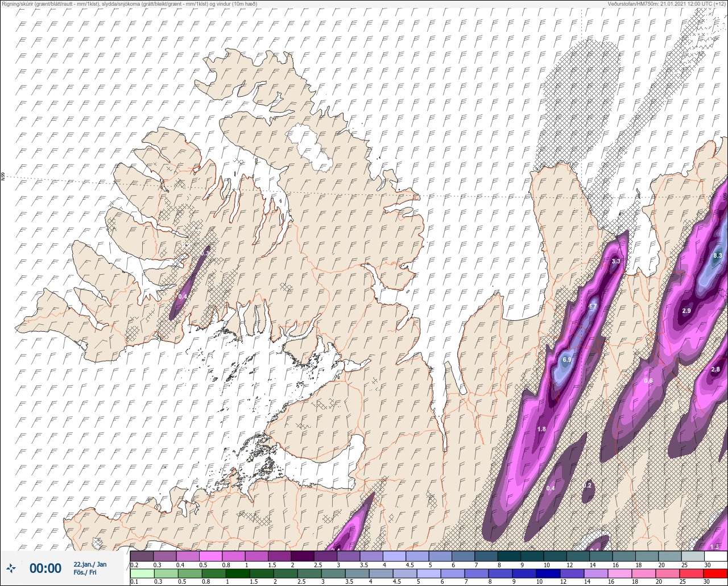Click the 3.3 precipitation value on the map
Image resolution: width=728 pixels, height=586 pixels.
[x=615, y=262]
